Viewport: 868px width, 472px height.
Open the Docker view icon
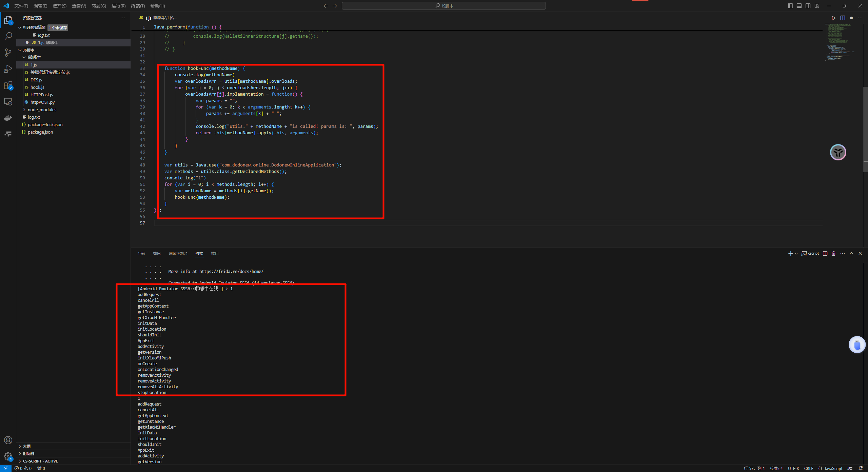pos(8,118)
